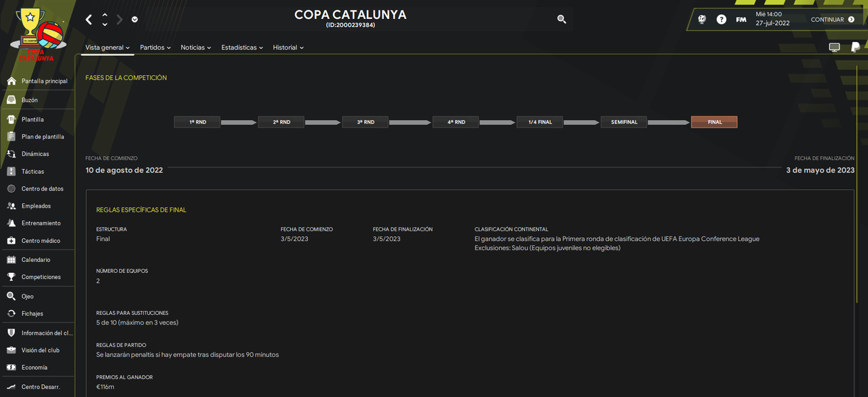Click the date Mié 14:00 27-jul-2022
The image size is (868, 397).
[x=772, y=18]
